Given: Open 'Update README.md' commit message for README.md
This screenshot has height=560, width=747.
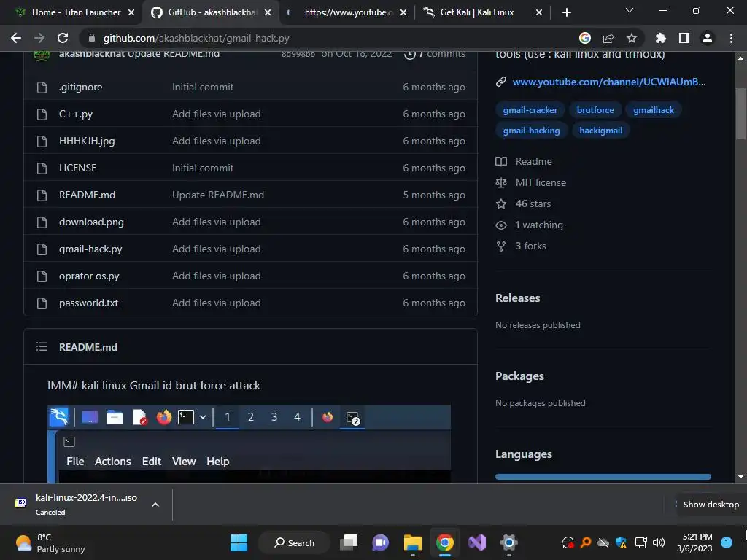Looking at the screenshot, I should (x=217, y=195).
